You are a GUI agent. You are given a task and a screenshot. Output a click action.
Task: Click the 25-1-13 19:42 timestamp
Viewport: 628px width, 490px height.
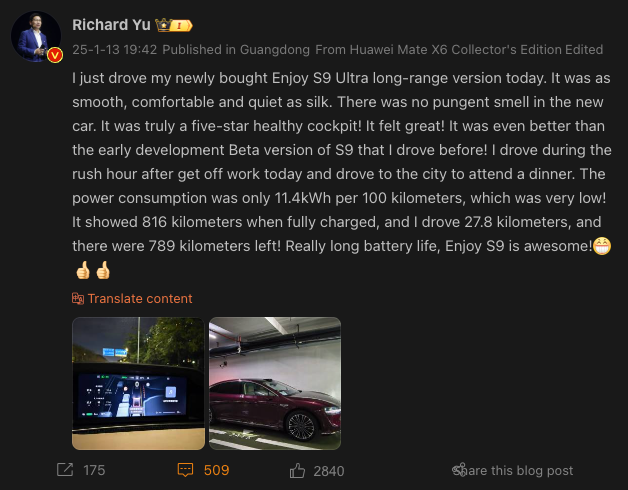pos(115,49)
